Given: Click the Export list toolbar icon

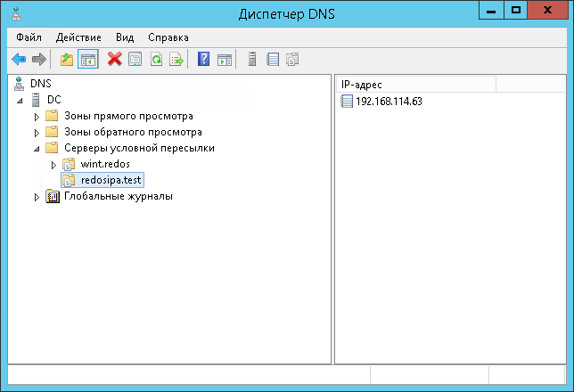Looking at the screenshot, I should 176,60.
